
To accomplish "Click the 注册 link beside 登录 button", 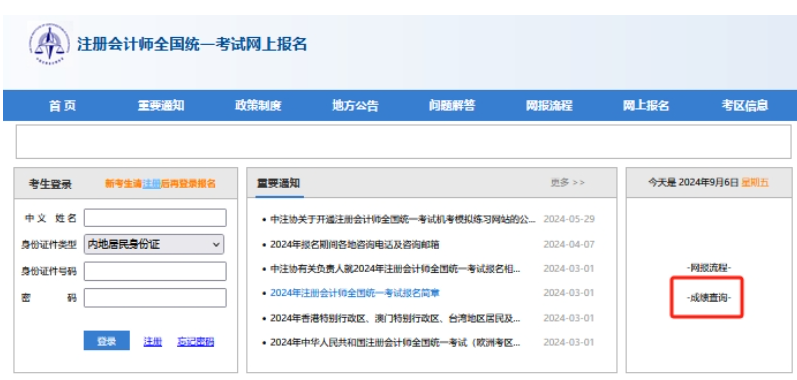I will [x=152, y=341].
